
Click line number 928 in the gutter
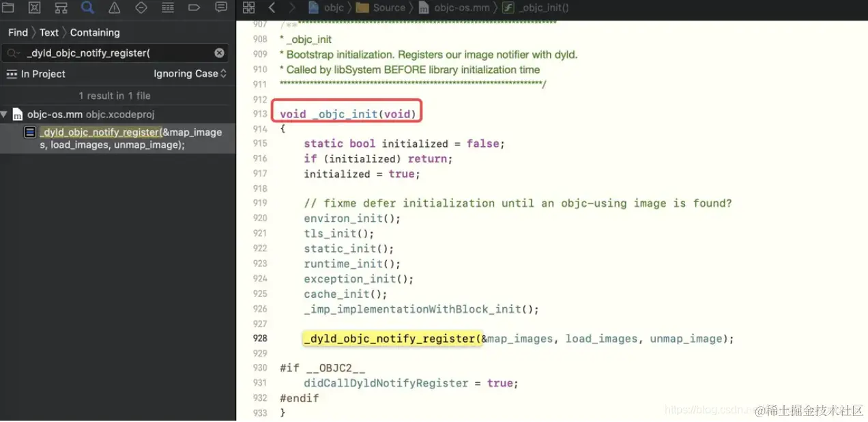[x=259, y=339]
